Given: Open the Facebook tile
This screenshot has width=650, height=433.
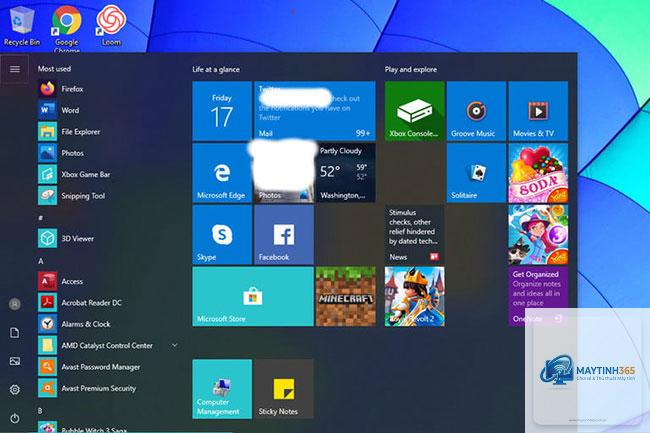Looking at the screenshot, I should pos(284,235).
